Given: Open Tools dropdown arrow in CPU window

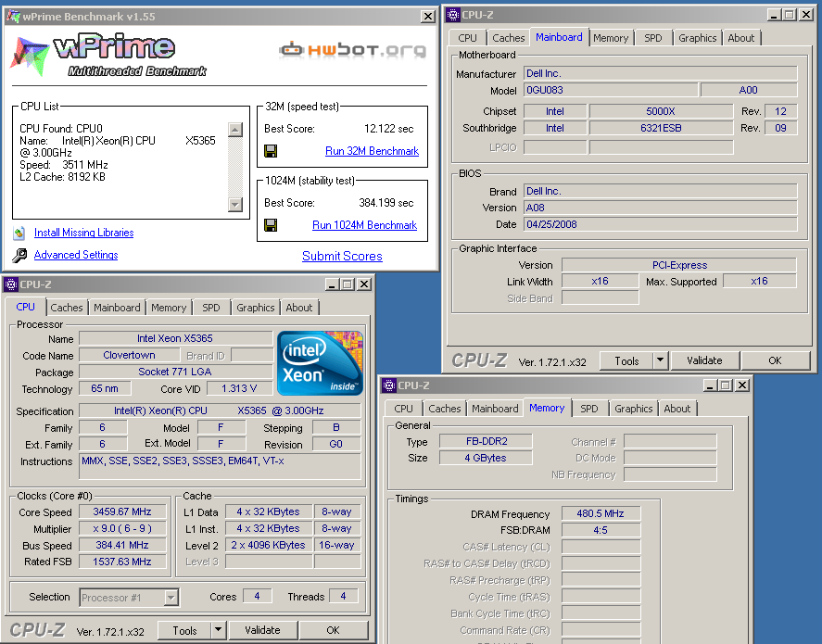Looking at the screenshot, I should pyautogui.click(x=219, y=630).
